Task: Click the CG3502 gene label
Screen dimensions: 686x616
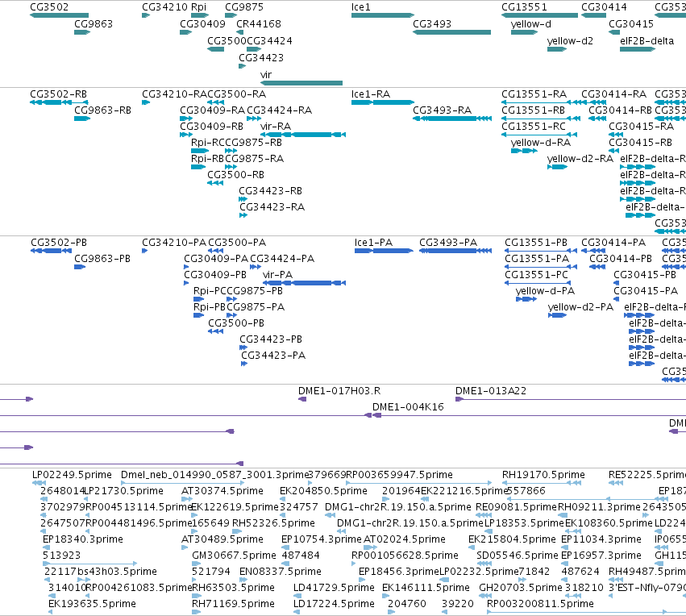Action: 49,7
